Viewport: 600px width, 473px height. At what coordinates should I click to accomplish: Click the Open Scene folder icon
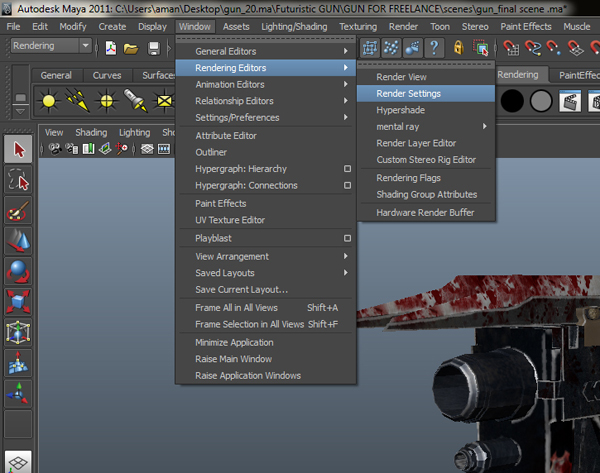pyautogui.click(x=131, y=49)
